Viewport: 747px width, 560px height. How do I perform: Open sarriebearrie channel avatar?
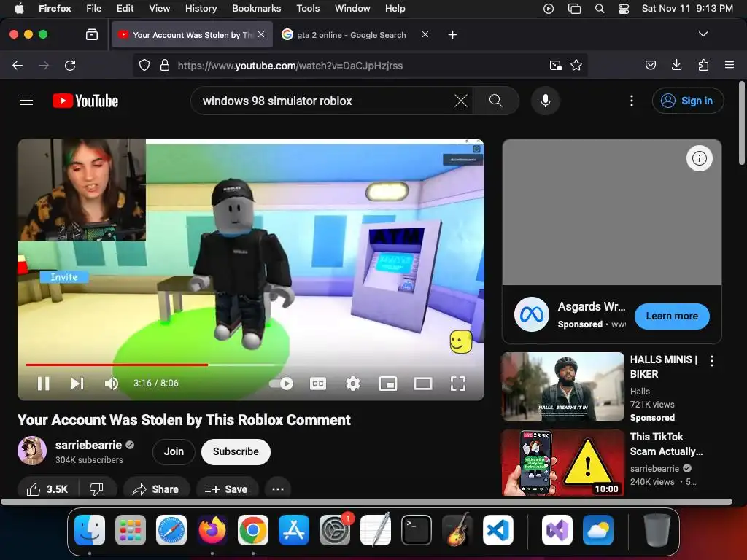(32, 451)
